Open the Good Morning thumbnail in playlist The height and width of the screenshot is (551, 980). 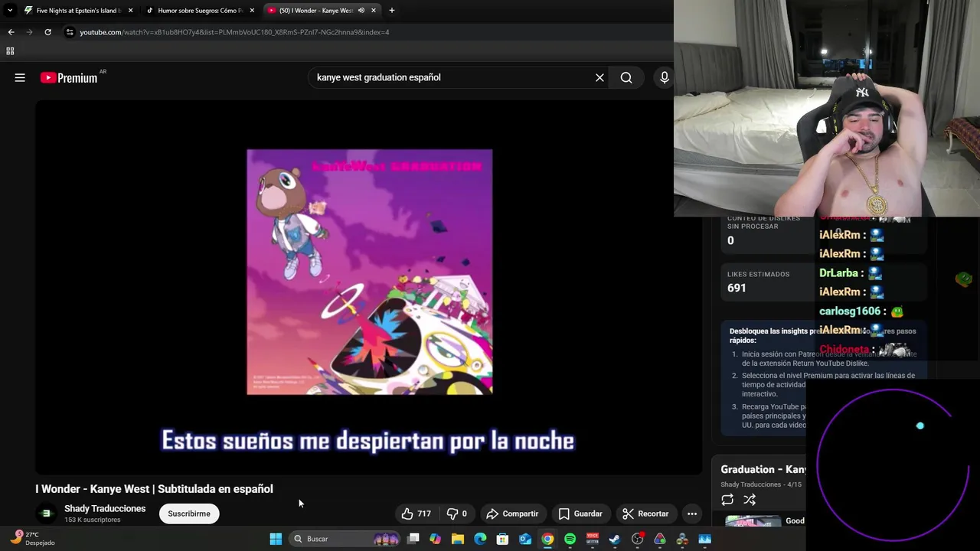pyautogui.click(x=753, y=522)
